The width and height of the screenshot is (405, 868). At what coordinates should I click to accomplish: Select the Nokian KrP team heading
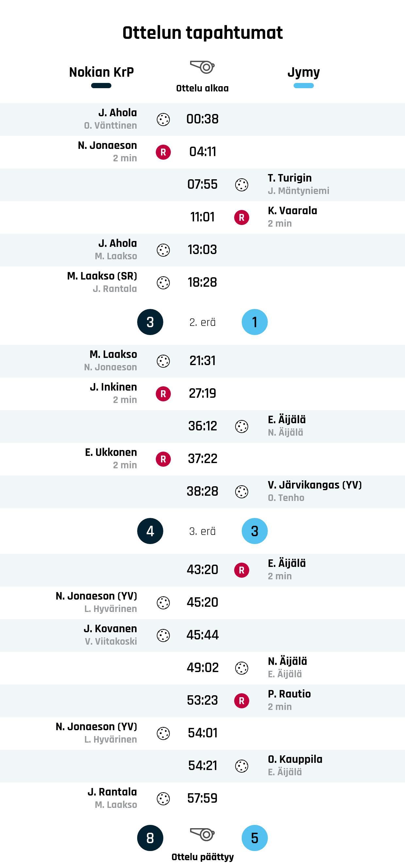[102, 72]
